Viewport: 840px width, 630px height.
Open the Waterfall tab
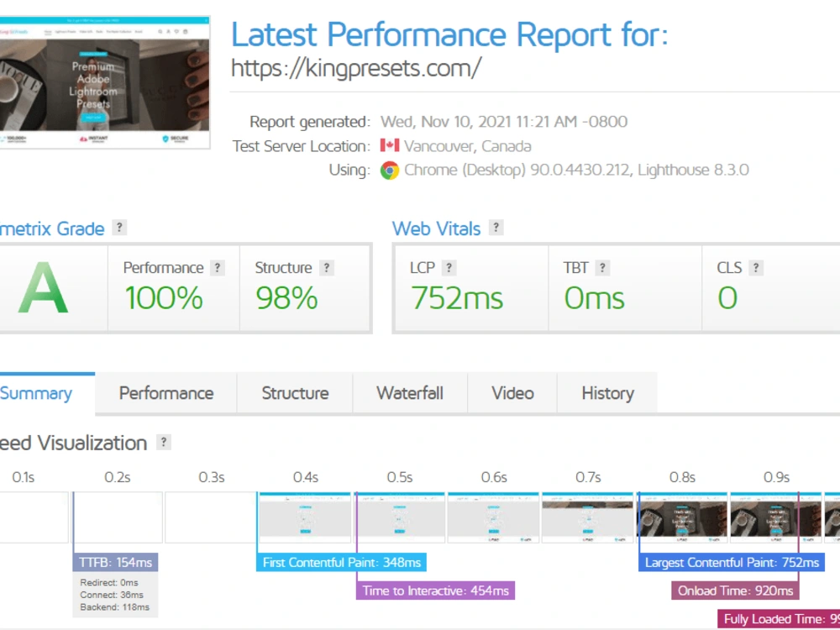(410, 393)
